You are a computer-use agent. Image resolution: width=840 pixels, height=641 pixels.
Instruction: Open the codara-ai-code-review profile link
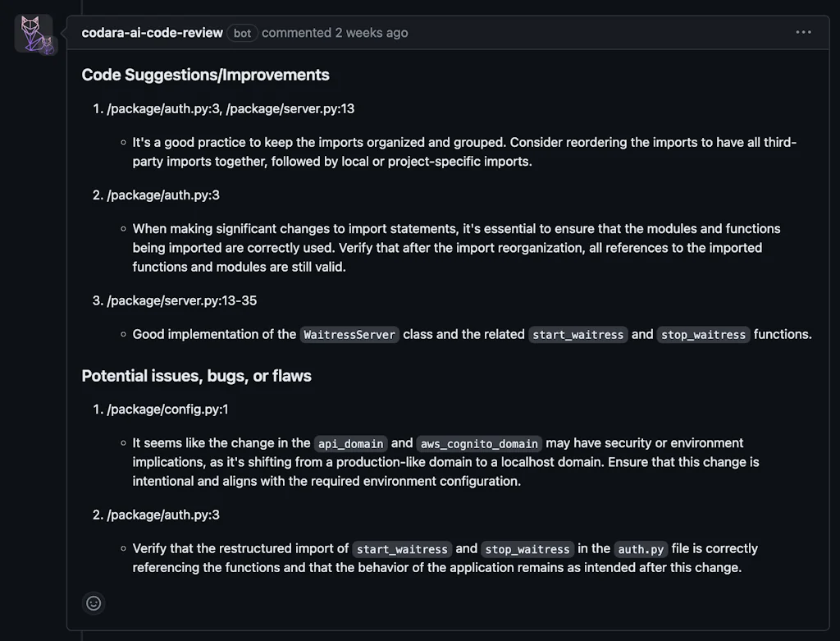(151, 33)
